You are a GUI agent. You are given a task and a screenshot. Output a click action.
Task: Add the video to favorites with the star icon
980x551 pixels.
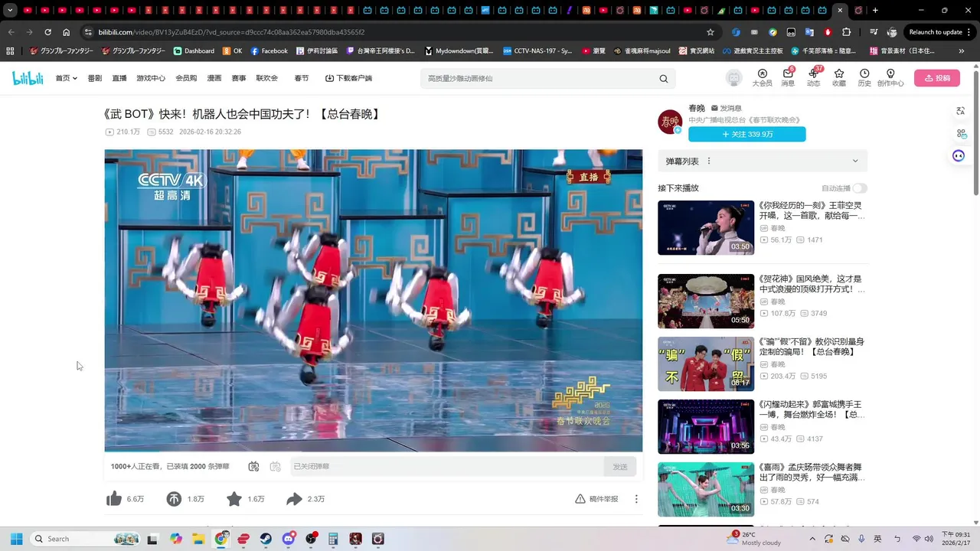click(x=234, y=499)
